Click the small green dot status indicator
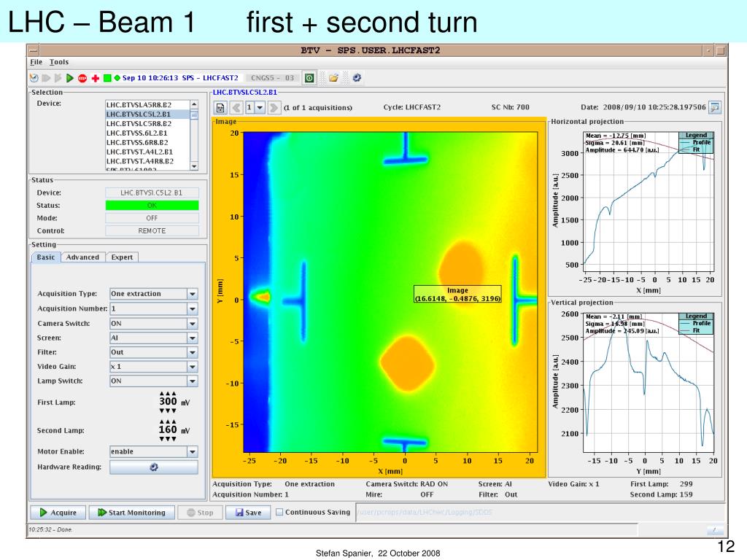The image size is (747, 560). [117, 77]
